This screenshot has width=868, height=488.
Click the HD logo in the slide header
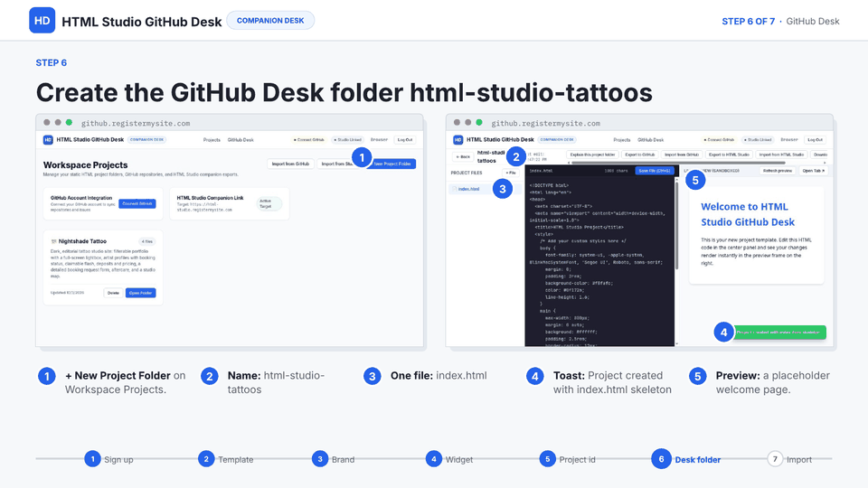[42, 21]
